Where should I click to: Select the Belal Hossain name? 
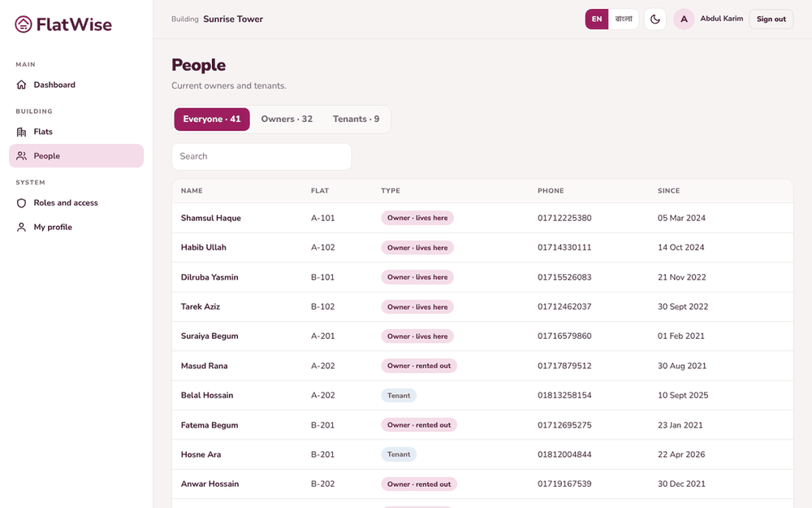207,396
